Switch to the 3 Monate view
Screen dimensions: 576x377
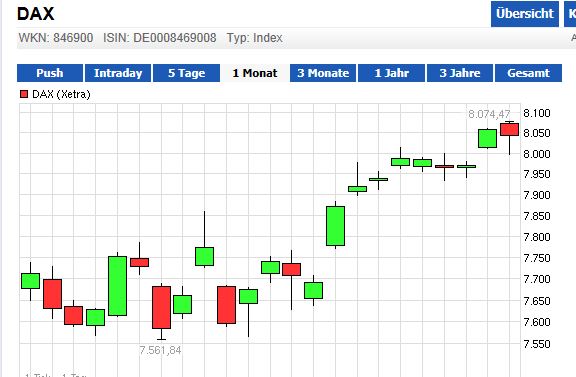click(x=323, y=73)
